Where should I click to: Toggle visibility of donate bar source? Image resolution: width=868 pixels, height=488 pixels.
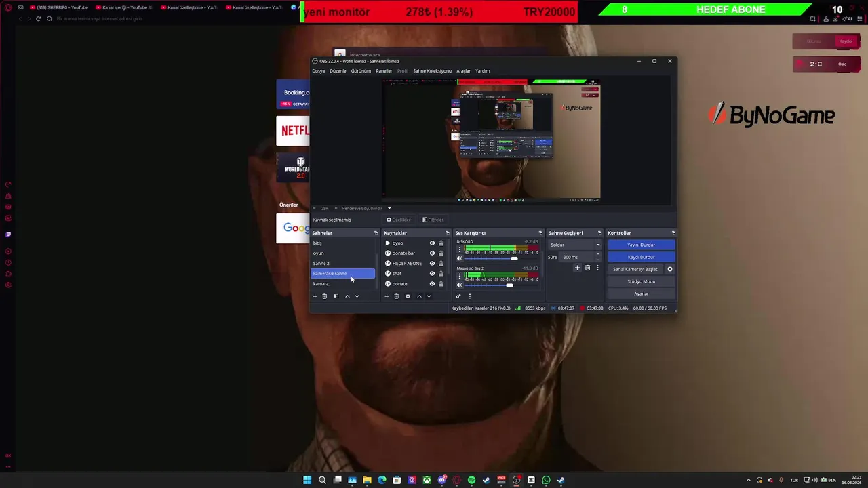pos(432,253)
